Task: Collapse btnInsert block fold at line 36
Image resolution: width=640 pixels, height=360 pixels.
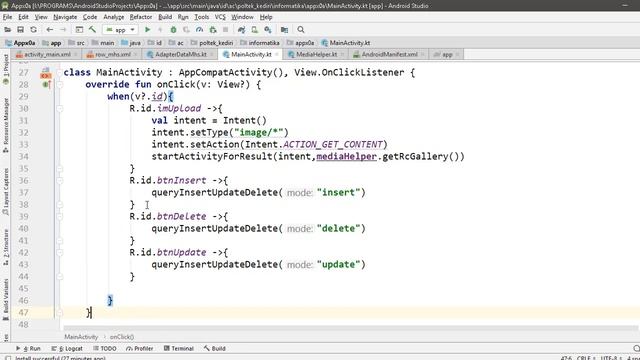Action: click(x=60, y=180)
